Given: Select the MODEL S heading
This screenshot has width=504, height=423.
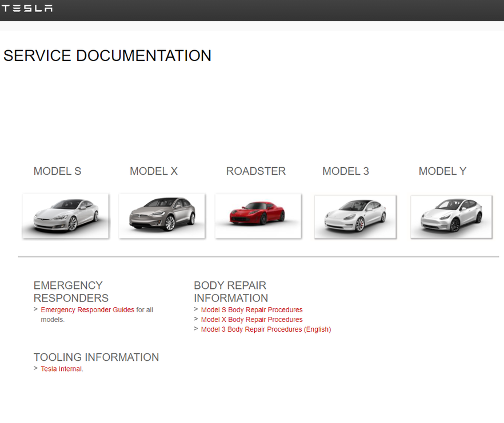Looking at the screenshot, I should coord(57,171).
